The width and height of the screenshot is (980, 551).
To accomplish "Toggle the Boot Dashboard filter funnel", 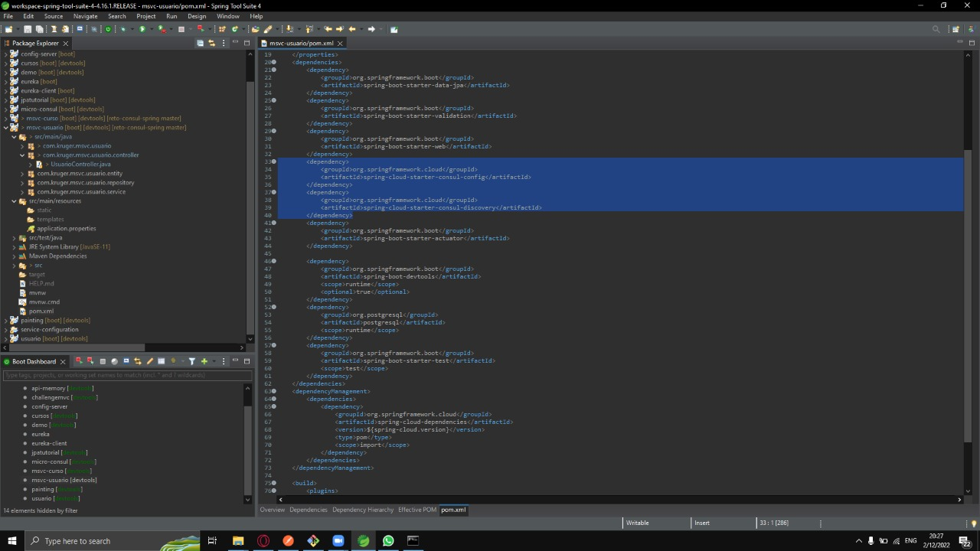I will (193, 360).
